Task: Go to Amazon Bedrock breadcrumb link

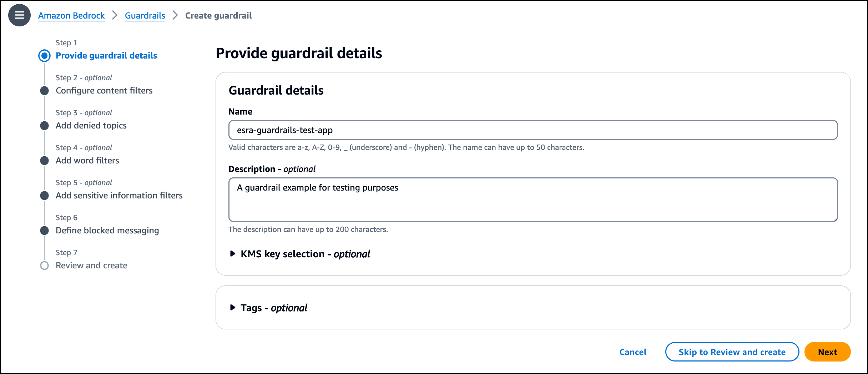Action: click(71, 16)
